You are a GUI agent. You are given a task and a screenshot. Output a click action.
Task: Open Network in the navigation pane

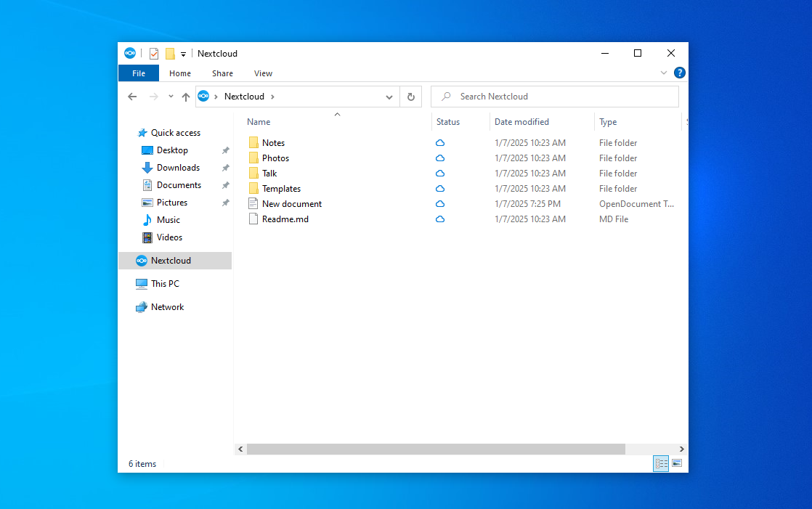click(167, 307)
